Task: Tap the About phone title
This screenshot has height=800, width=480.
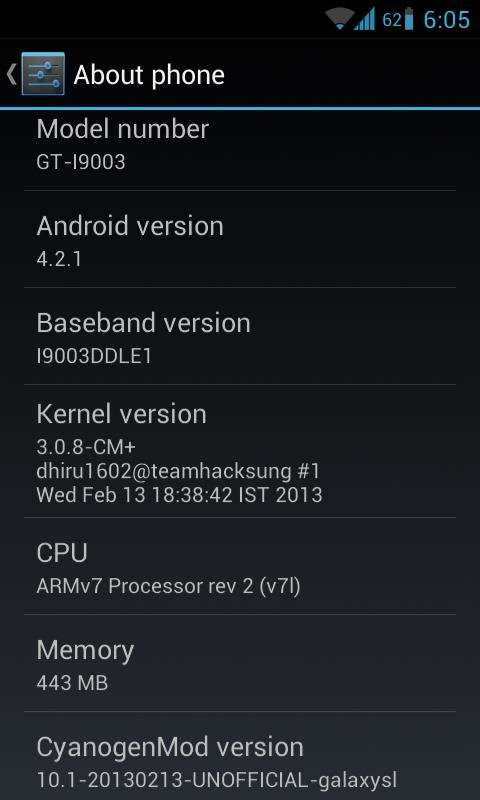Action: click(x=149, y=76)
